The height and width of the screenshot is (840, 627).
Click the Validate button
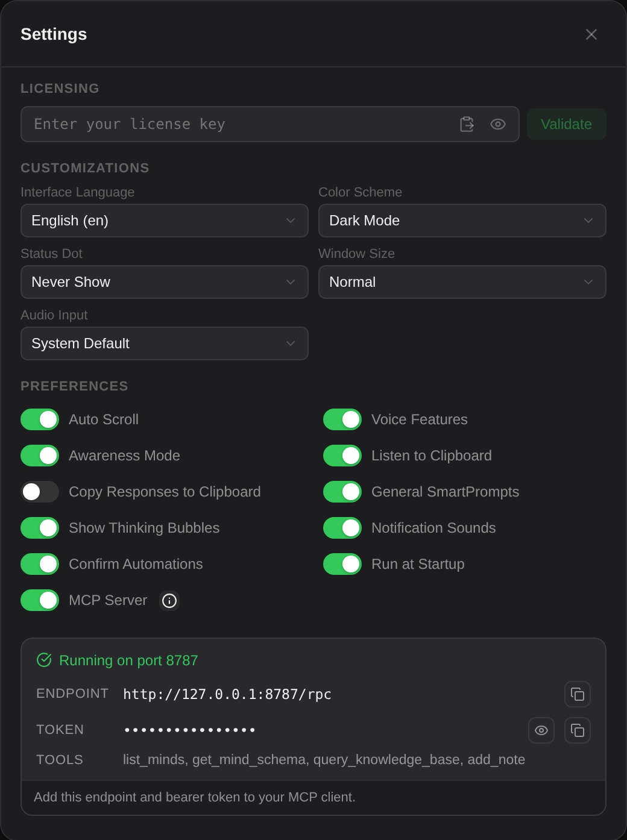567,124
